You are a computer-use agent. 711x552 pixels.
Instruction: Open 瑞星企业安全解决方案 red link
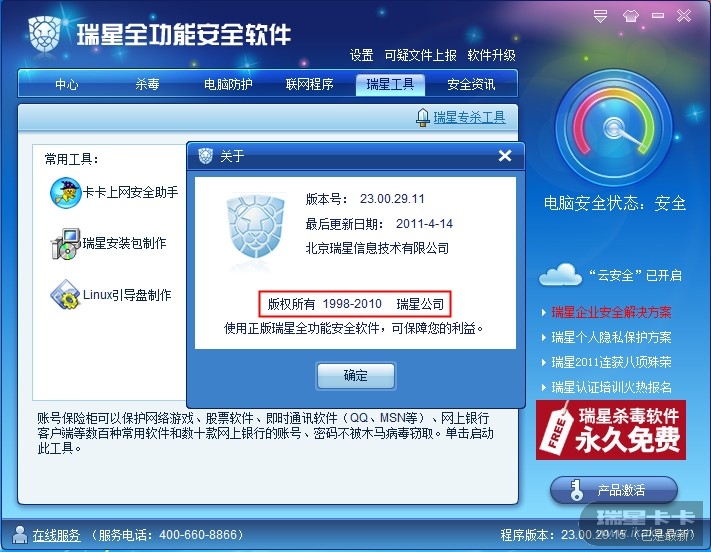611,312
